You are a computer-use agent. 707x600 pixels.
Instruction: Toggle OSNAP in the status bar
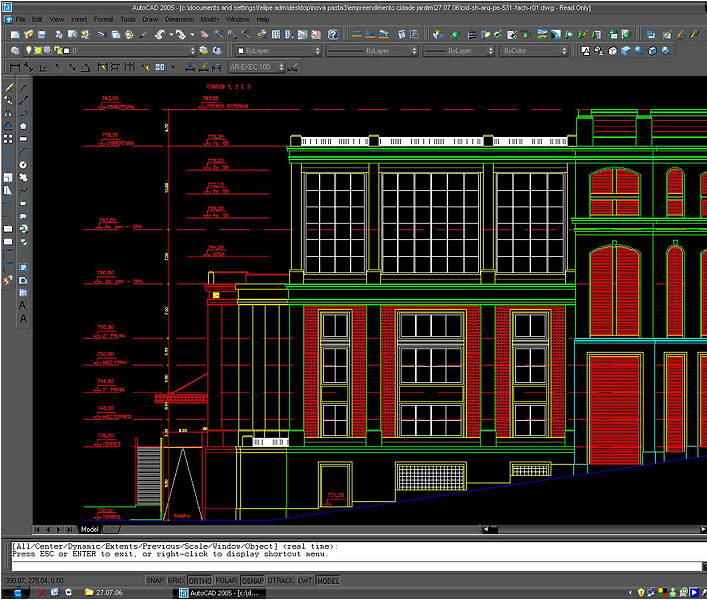tap(255, 580)
